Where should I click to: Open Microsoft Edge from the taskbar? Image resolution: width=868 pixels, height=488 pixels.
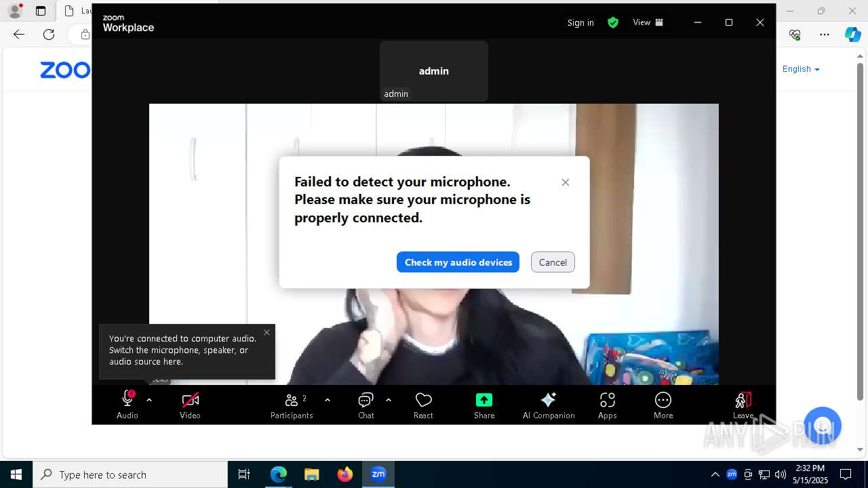pyautogui.click(x=279, y=474)
